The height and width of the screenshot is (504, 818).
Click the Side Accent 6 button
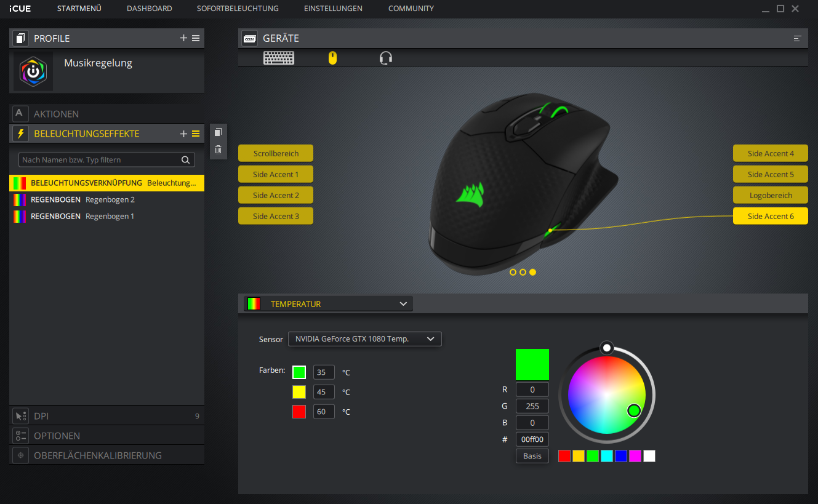point(771,216)
